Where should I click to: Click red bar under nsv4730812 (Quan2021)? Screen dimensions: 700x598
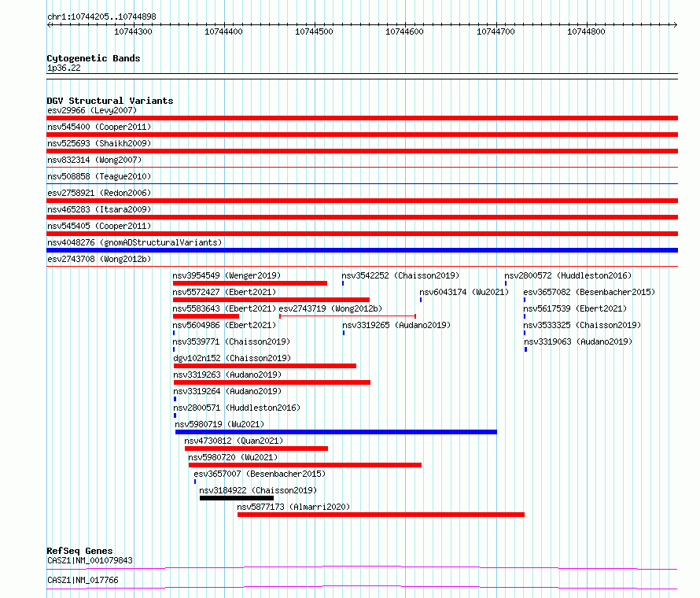(256, 448)
